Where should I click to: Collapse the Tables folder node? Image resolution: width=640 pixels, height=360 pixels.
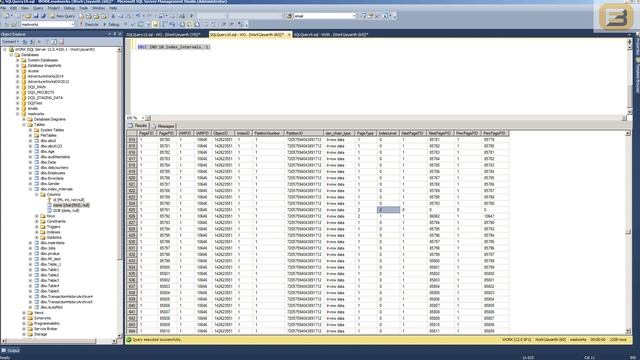click(x=24, y=124)
